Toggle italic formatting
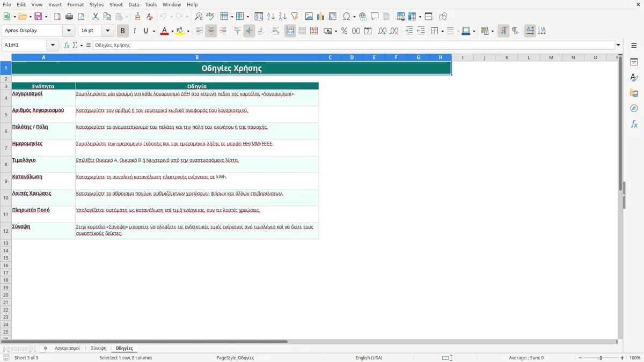 tap(135, 31)
